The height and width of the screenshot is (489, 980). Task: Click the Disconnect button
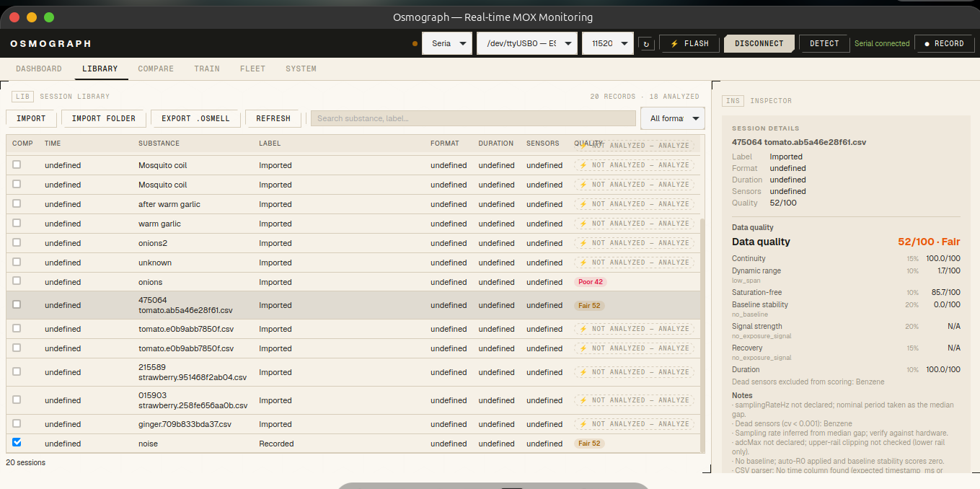[x=759, y=43]
